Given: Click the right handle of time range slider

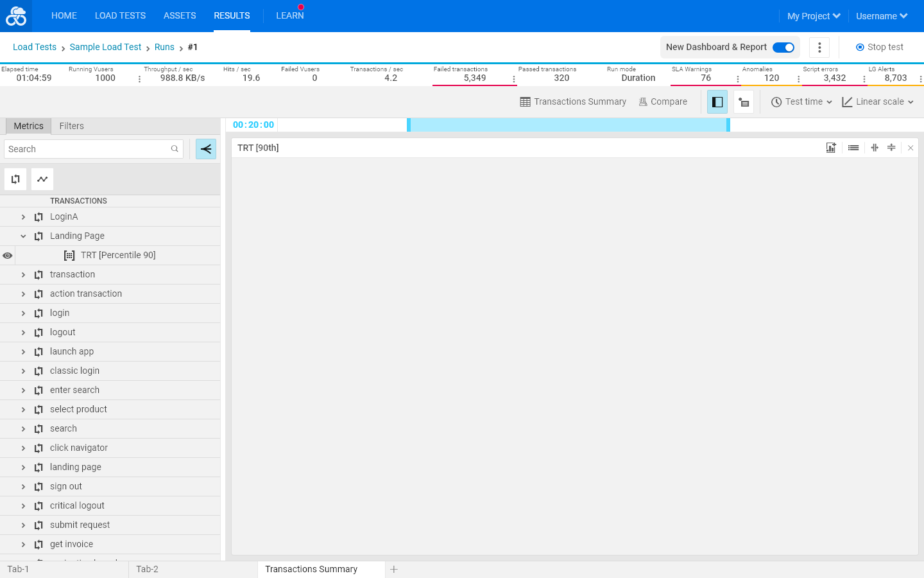Looking at the screenshot, I should click(x=728, y=125).
